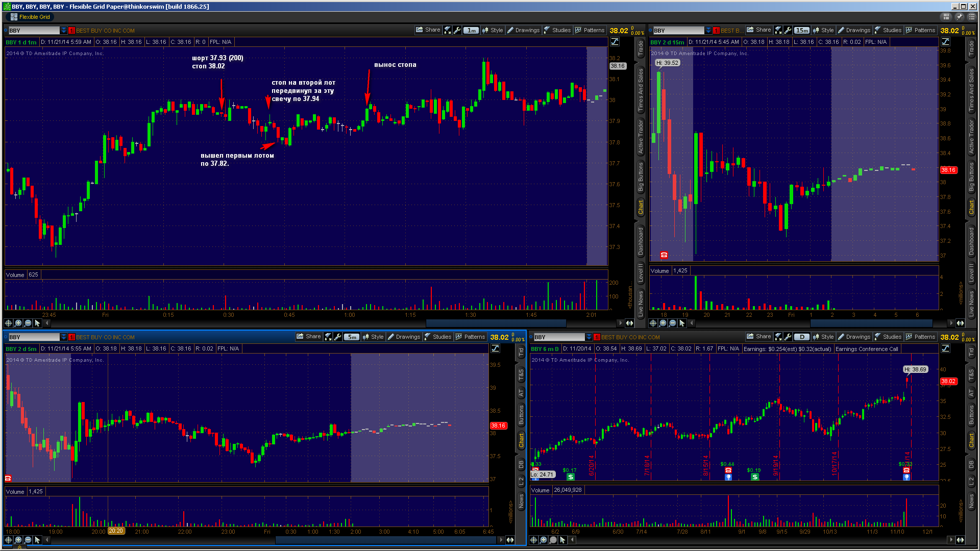This screenshot has height=551, width=980.
Task: Open Share in the 15m chart toolbar
Action: click(758, 30)
